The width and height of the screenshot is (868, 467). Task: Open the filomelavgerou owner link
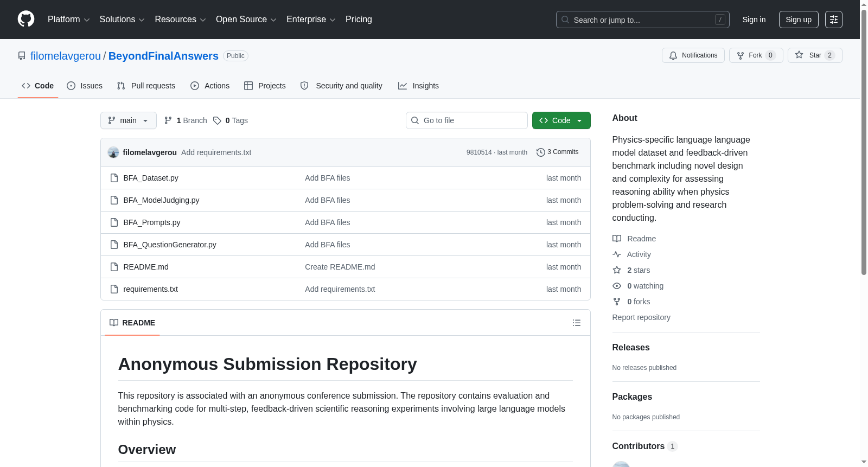click(x=66, y=56)
